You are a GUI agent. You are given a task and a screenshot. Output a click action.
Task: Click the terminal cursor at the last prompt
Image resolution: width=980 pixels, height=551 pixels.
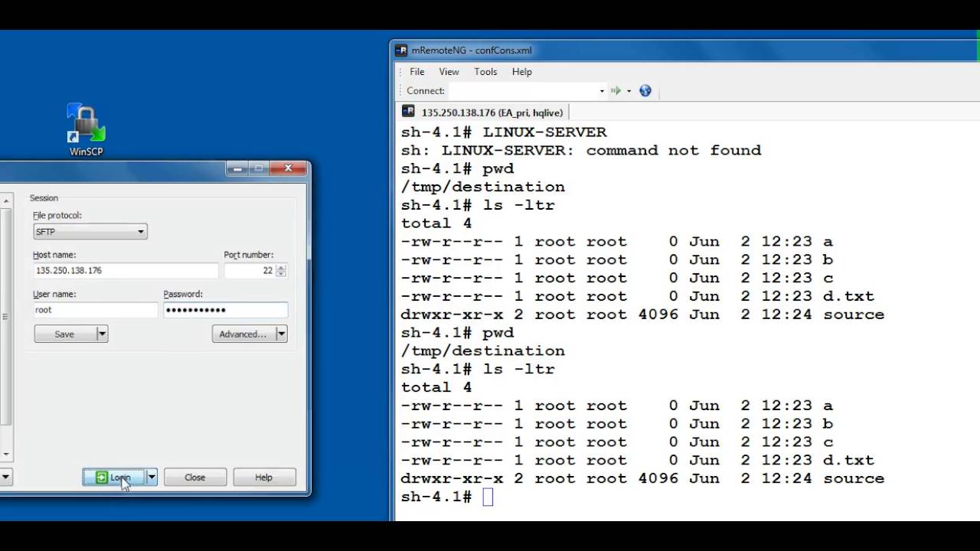(x=488, y=497)
